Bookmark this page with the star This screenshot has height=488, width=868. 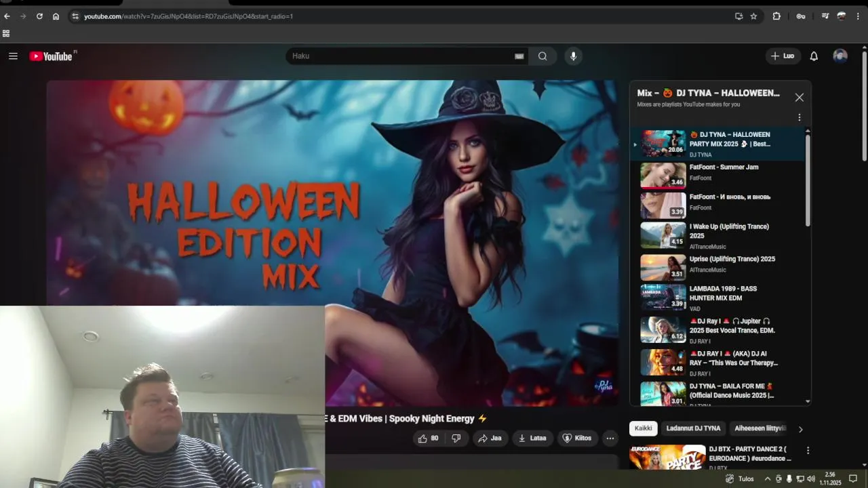(753, 16)
